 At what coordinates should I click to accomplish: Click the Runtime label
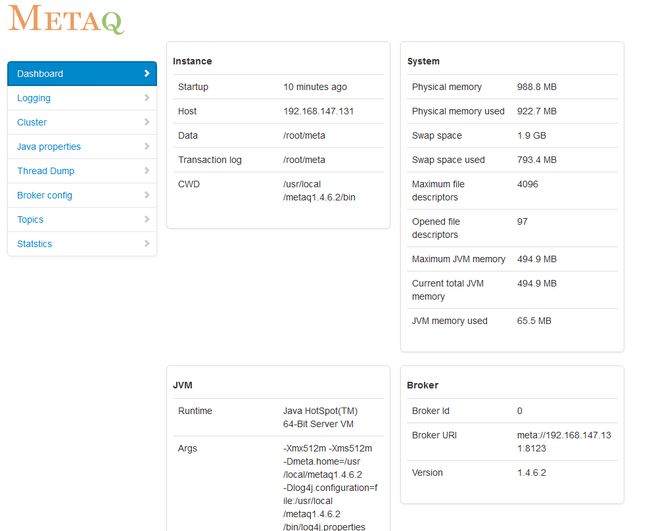(x=195, y=411)
